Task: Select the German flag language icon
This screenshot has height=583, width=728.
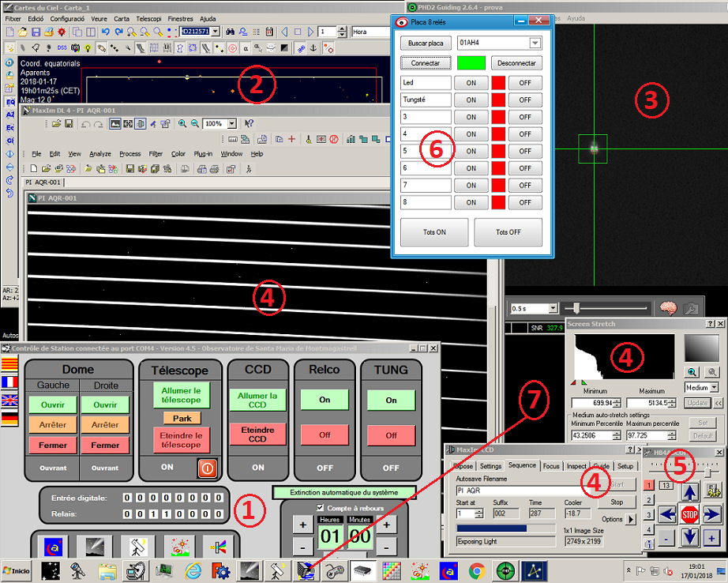Action: click(9, 419)
